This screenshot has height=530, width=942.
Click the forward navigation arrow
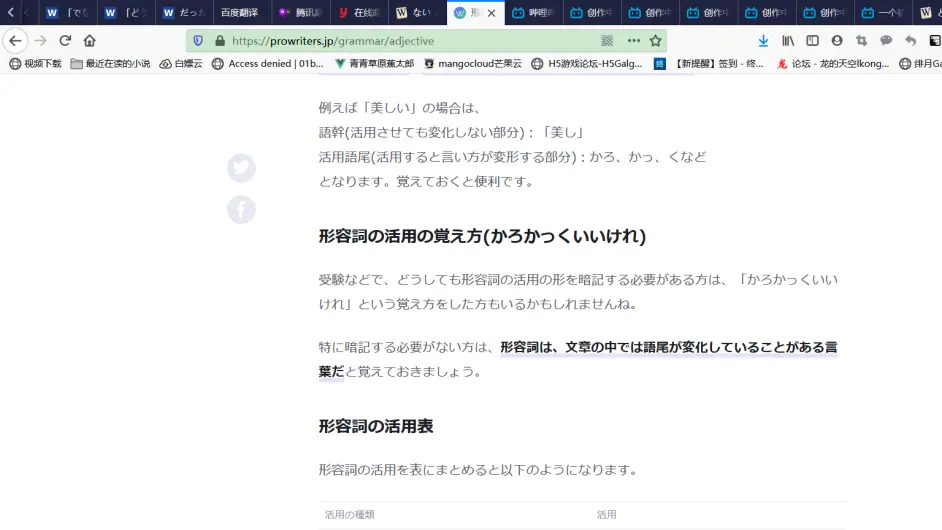point(40,41)
